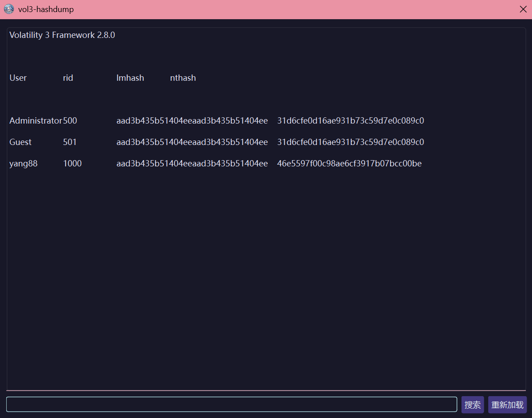Click the nthash column header
Image resolution: width=532 pixels, height=418 pixels.
pos(183,78)
